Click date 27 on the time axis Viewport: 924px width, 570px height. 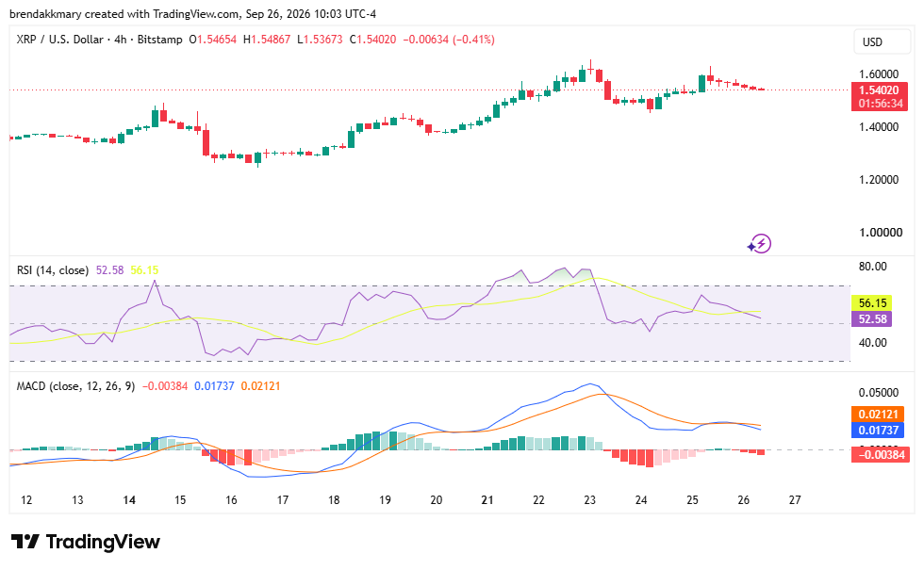tap(795, 500)
